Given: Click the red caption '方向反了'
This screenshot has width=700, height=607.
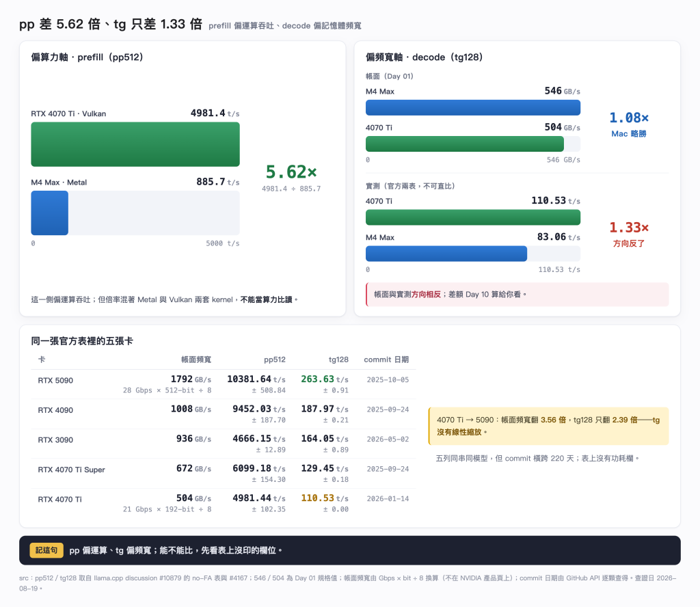Looking at the screenshot, I should [629, 244].
